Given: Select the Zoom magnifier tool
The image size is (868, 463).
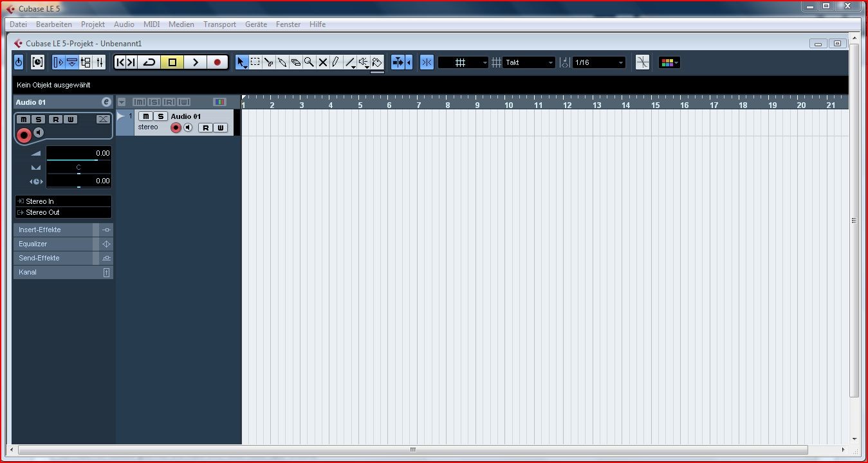Looking at the screenshot, I should click(x=309, y=62).
